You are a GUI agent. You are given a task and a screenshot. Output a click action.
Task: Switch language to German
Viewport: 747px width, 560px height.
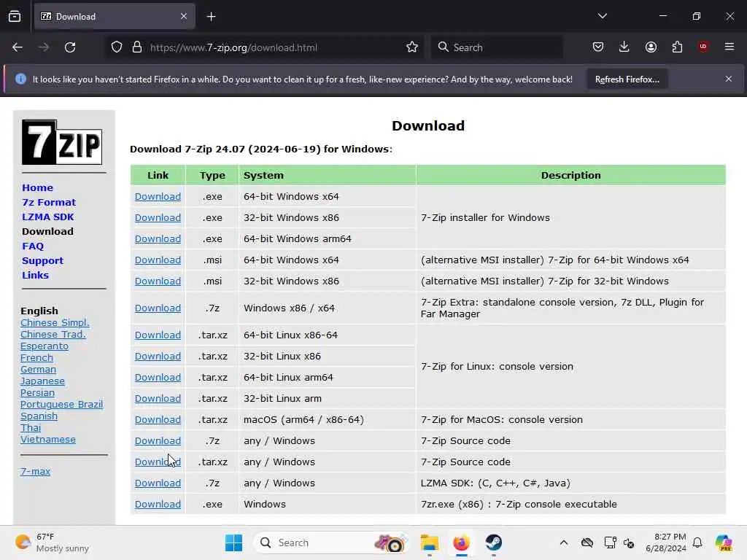pyautogui.click(x=38, y=370)
